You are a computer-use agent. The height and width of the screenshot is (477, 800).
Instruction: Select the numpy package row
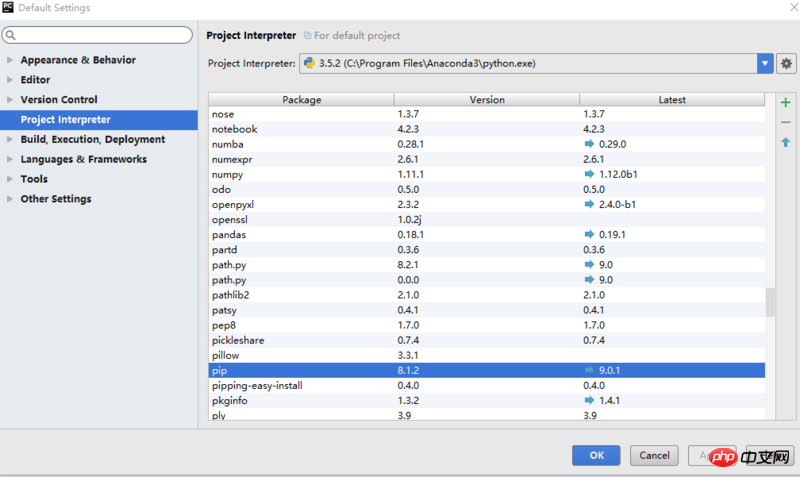[300, 174]
